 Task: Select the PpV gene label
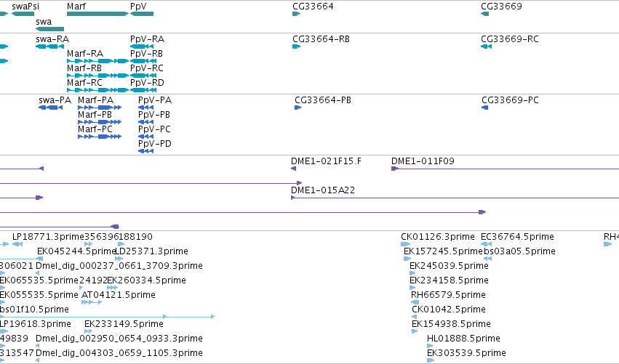pyautogui.click(x=138, y=7)
